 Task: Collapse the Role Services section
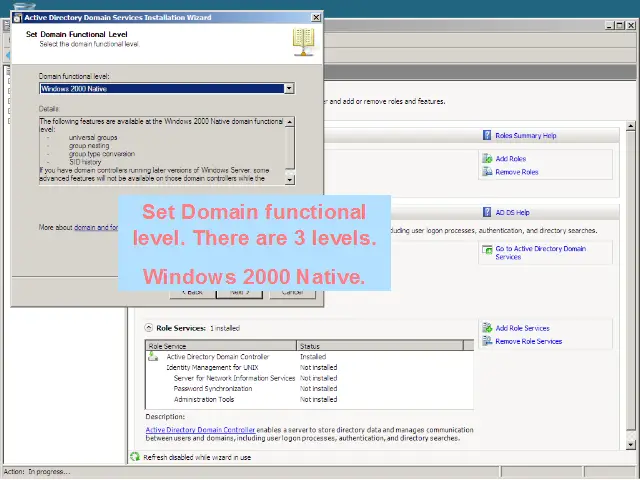pyautogui.click(x=149, y=328)
